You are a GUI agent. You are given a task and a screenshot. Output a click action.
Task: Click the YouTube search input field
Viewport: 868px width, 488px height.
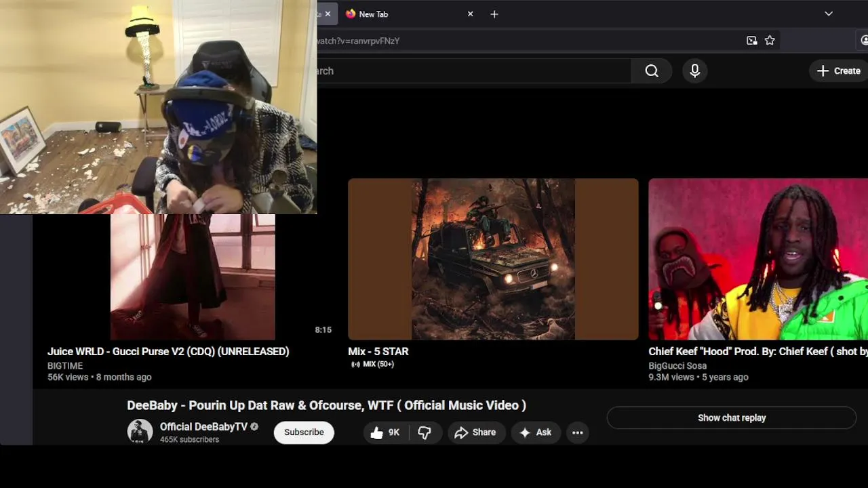pos(474,70)
